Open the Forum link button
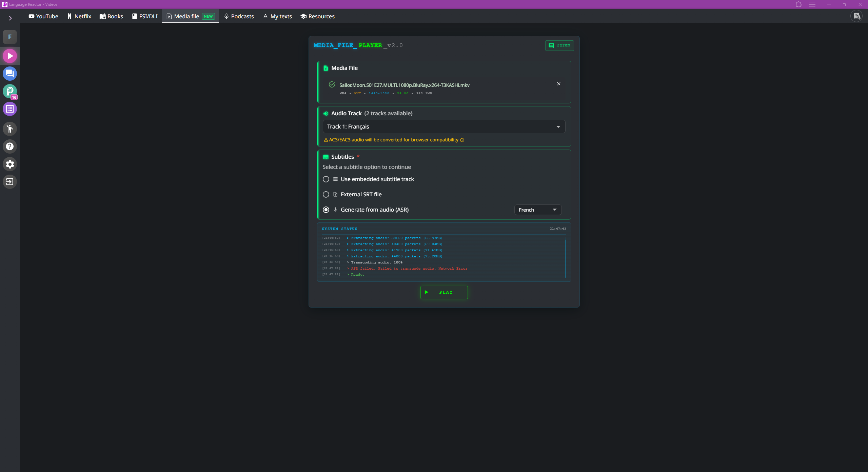 click(559, 45)
